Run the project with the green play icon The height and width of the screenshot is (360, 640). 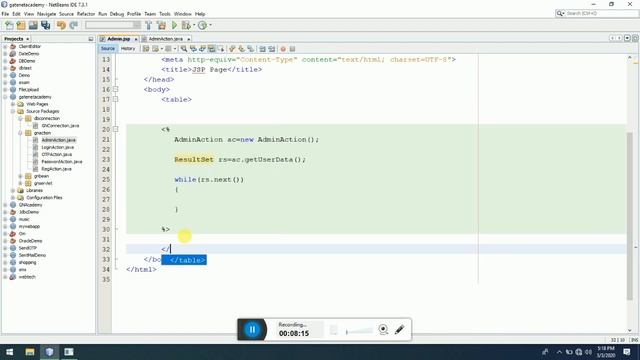click(x=174, y=25)
